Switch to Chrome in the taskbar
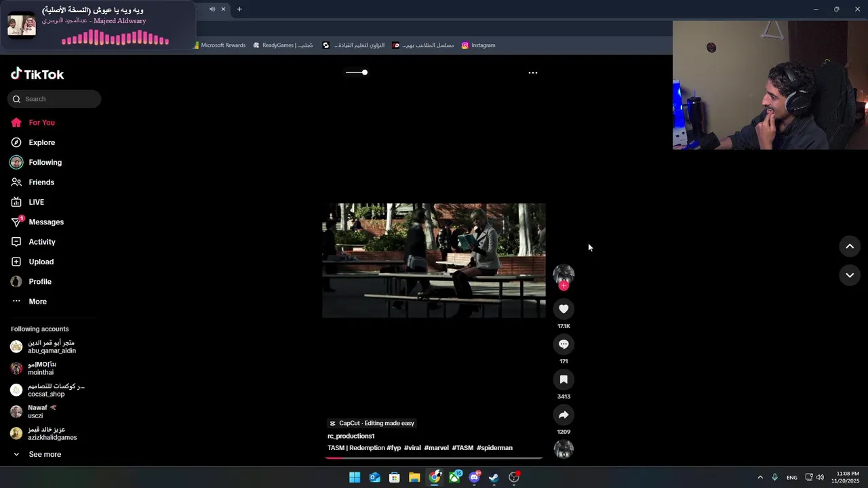868x488 pixels. pyautogui.click(x=435, y=477)
